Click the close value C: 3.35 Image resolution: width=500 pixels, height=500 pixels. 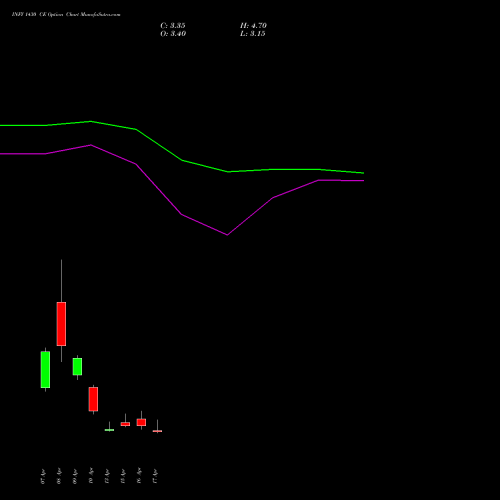[x=173, y=26]
